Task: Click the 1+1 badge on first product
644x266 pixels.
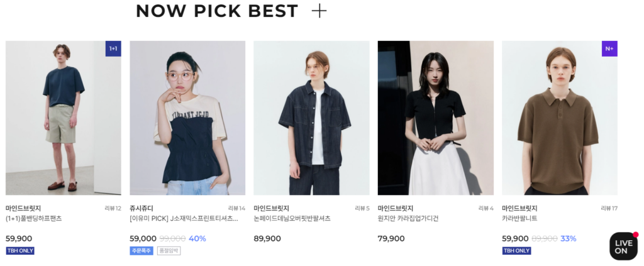Action: (113, 48)
